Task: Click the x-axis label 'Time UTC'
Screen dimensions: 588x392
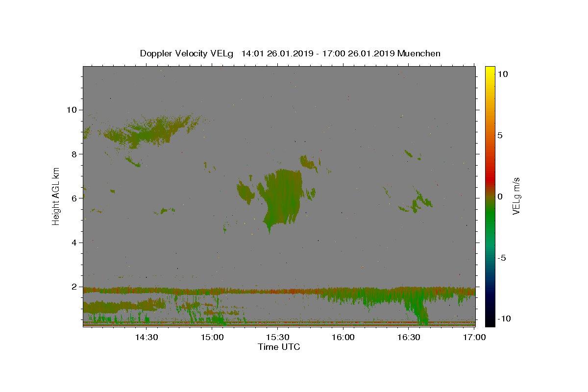Action: pos(279,347)
